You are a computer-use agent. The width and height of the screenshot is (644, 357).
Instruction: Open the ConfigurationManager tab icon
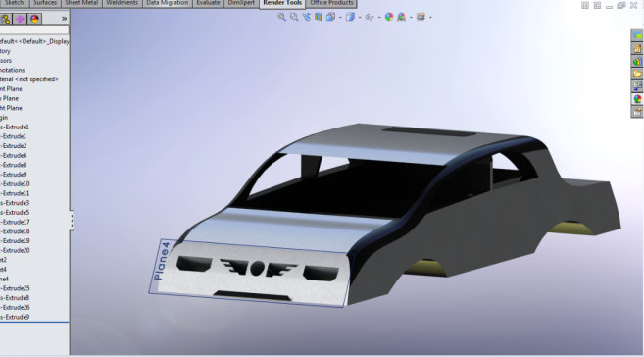tap(5, 19)
